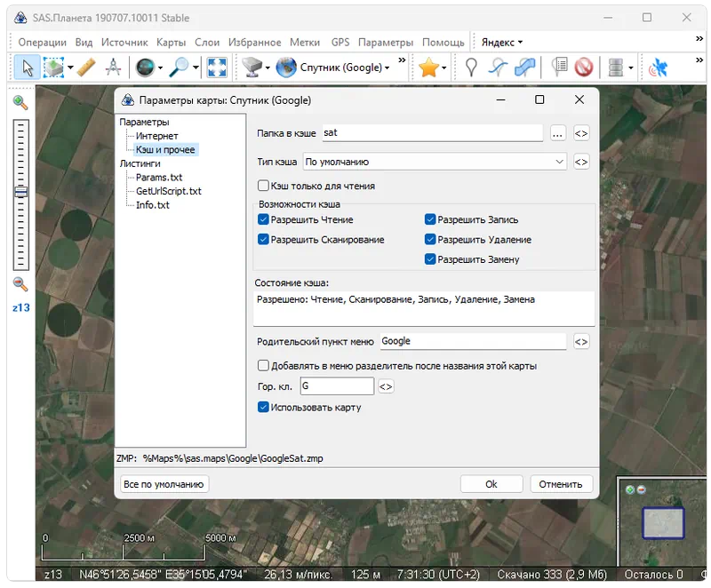Reset cache type with its <> button
The image size is (711, 588).
click(581, 162)
